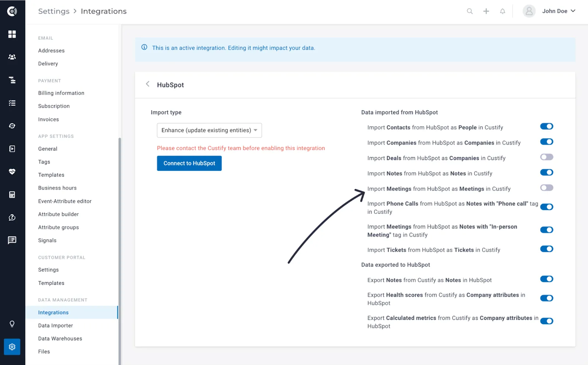Click the settings gear icon in left rail

click(12, 347)
